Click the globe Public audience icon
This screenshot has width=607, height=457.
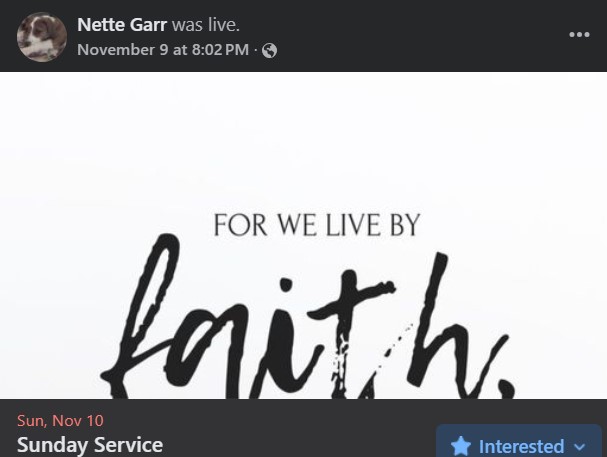click(269, 50)
